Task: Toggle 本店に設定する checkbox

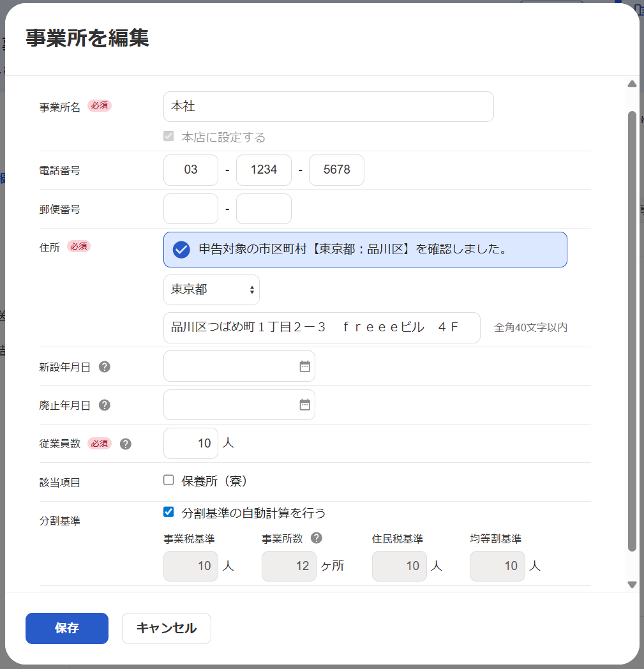Action: coord(168,136)
